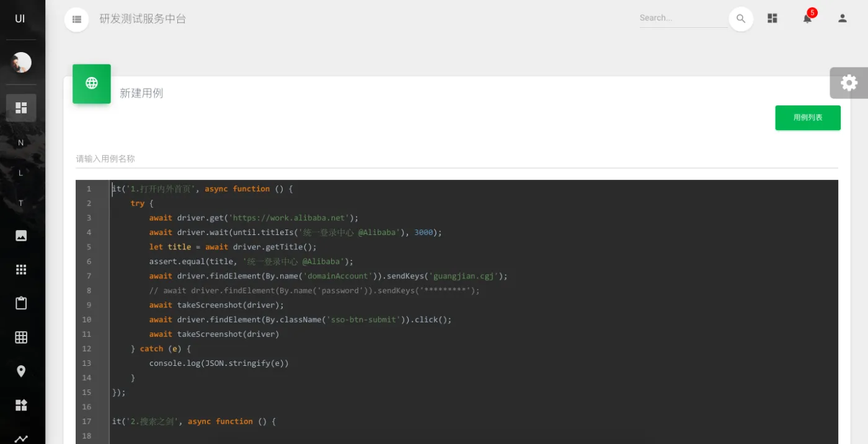868x444 pixels.
Task: Open the search magnifier button
Action: 741,19
